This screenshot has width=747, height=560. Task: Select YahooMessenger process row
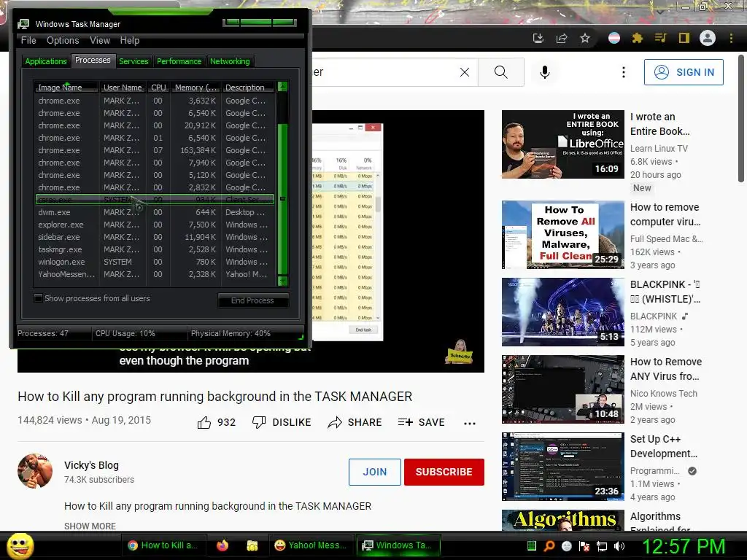coord(155,274)
